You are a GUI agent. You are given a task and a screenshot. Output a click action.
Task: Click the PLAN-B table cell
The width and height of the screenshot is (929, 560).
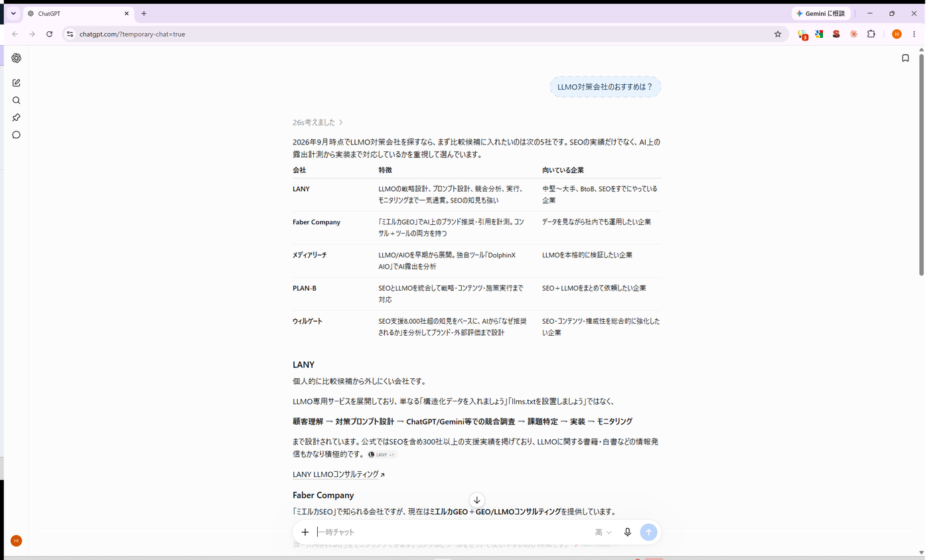click(x=305, y=289)
